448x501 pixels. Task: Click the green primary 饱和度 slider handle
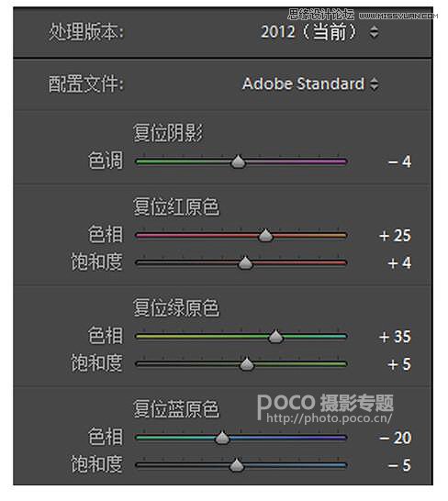(x=247, y=364)
